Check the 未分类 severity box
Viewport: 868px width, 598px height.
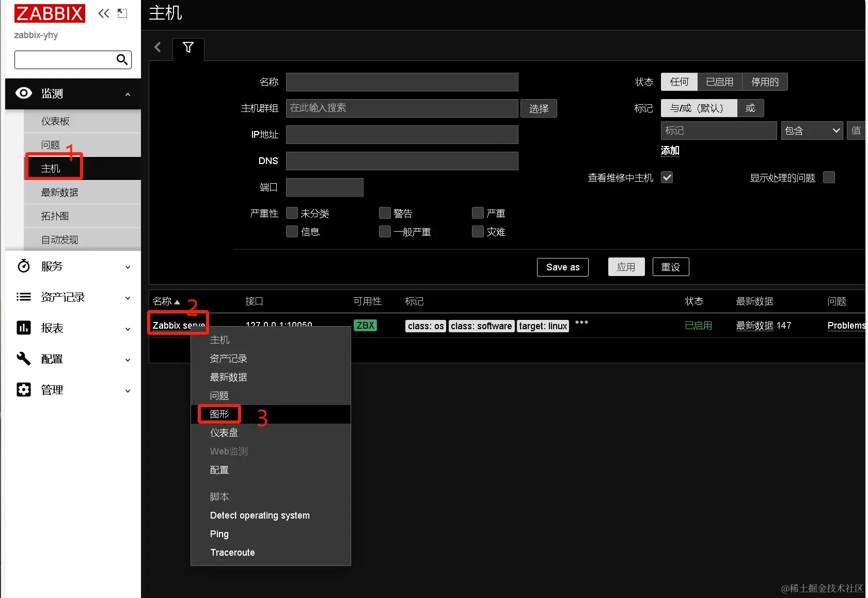292,213
